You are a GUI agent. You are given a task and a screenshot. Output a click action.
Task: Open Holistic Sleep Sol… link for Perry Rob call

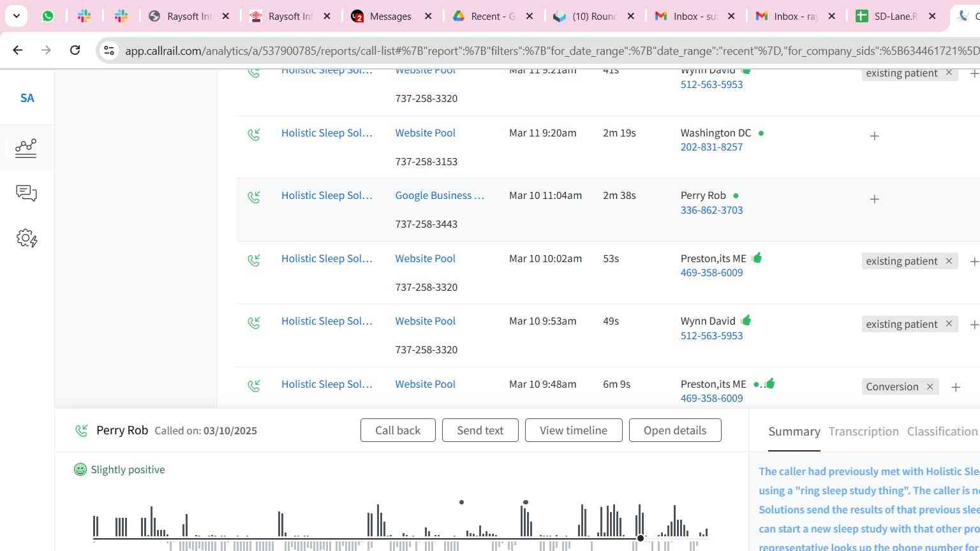tap(327, 195)
